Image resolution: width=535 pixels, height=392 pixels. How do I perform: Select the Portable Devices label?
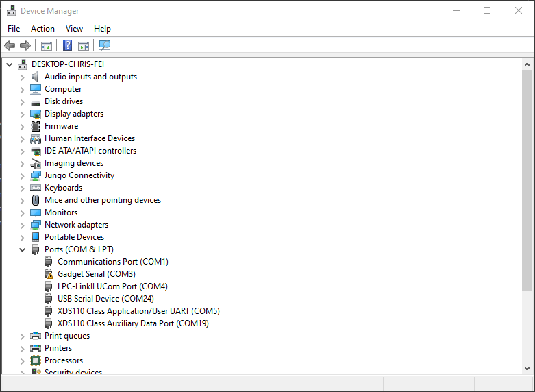(x=75, y=236)
